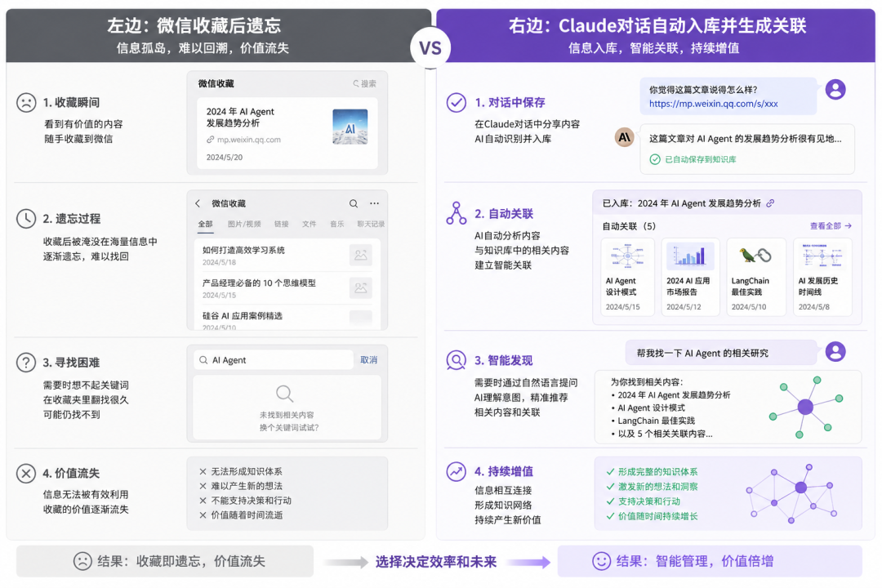Image resolution: width=882 pixels, height=588 pixels.
Task: Click the purple center node in 智能发现 graph
Action: (805, 406)
